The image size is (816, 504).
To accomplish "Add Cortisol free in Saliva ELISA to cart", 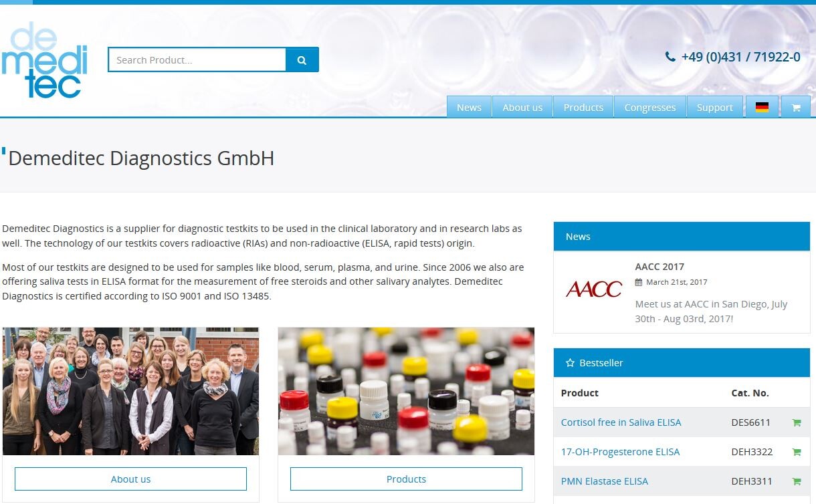I will [796, 422].
